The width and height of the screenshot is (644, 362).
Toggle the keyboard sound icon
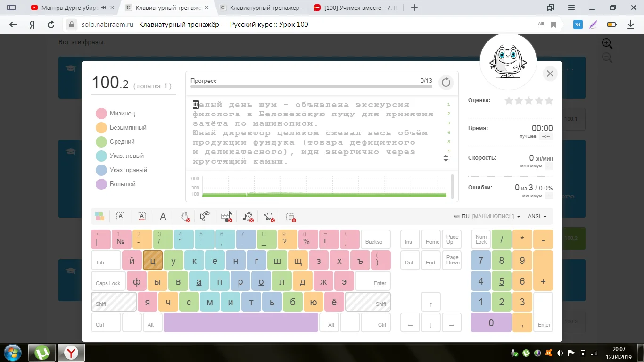coord(226,216)
